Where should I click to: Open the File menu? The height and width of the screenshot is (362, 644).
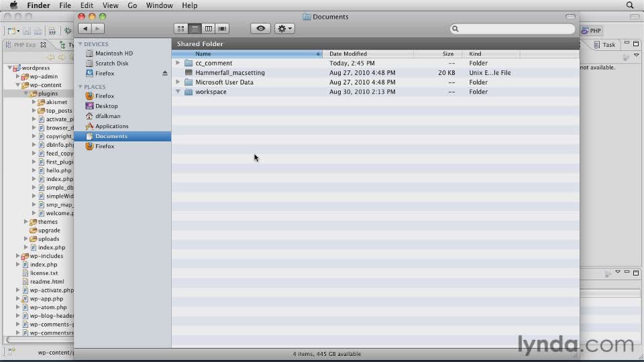click(65, 5)
